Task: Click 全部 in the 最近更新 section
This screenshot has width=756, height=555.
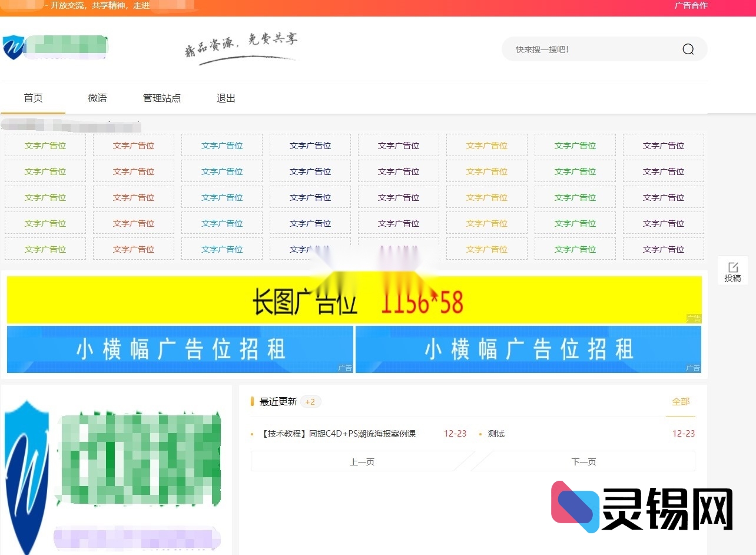Action: pyautogui.click(x=681, y=401)
